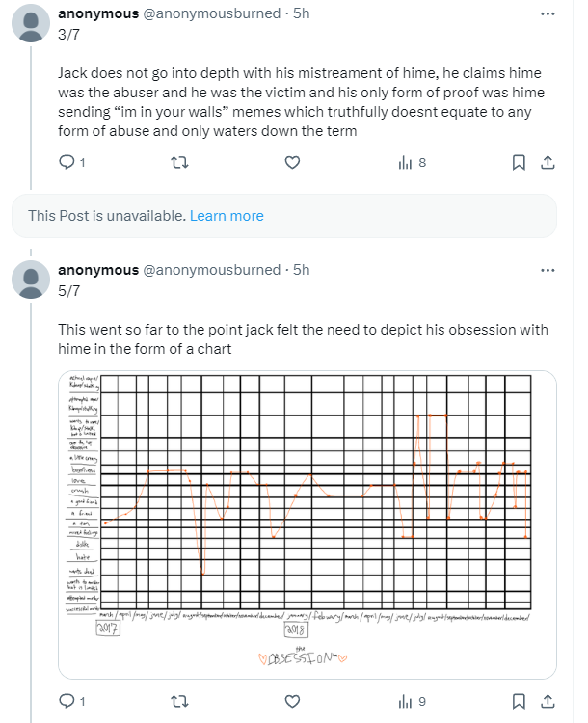Share the 3/7 post

click(x=547, y=163)
